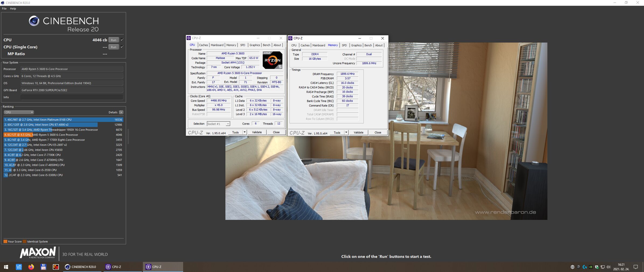Open SPD tab in CPU-Z Timings window
The height and width of the screenshot is (272, 644).
tap(344, 45)
